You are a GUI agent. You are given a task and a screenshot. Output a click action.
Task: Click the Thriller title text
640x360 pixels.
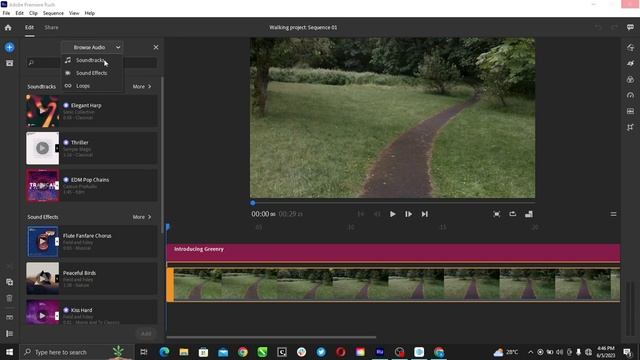80,142
